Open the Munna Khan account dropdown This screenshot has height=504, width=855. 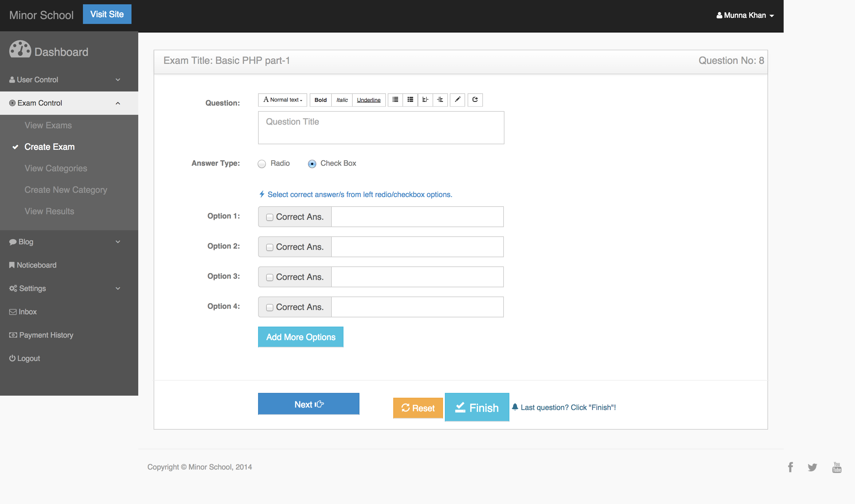(x=744, y=15)
